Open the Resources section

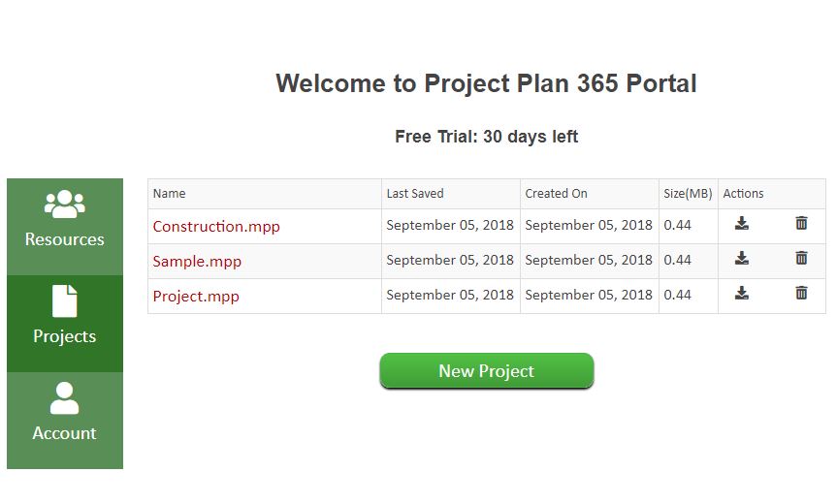tap(65, 227)
